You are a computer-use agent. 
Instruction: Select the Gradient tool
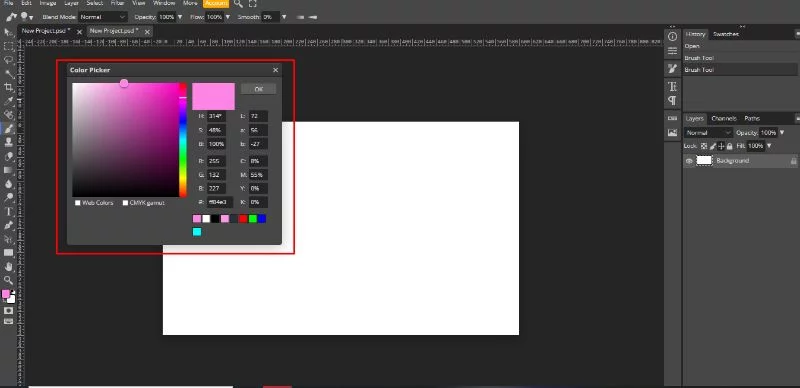coord(8,170)
